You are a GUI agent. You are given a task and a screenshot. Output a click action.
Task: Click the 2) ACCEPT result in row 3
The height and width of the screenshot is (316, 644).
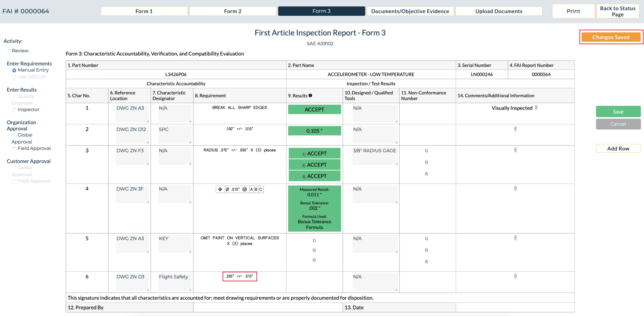point(314,165)
